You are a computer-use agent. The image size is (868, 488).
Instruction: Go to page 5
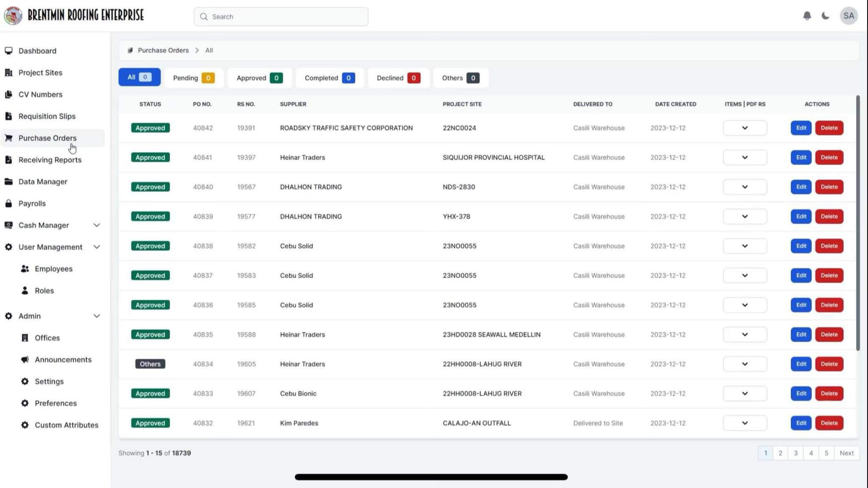pyautogui.click(x=826, y=453)
